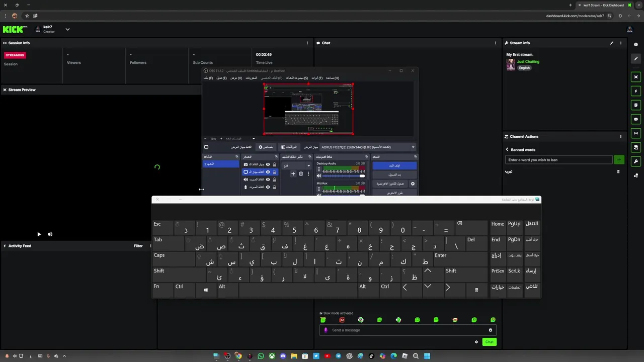Send message with the Chat button
The height and width of the screenshot is (362, 644).
pyautogui.click(x=489, y=342)
